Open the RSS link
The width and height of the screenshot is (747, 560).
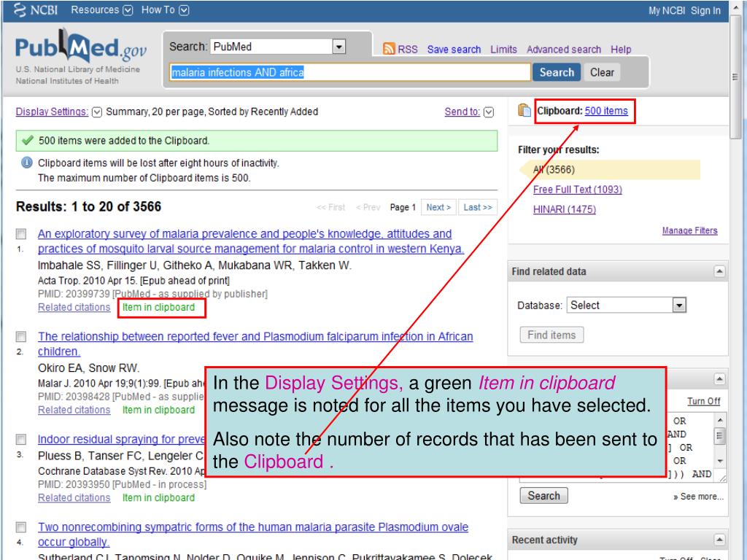(407, 50)
